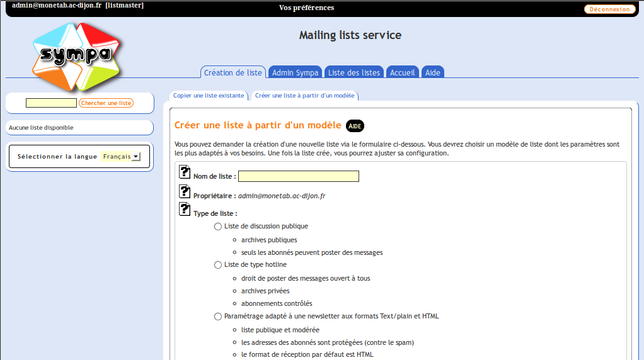
Task: Click 'archives publiques' bullet text
Action: click(269, 240)
